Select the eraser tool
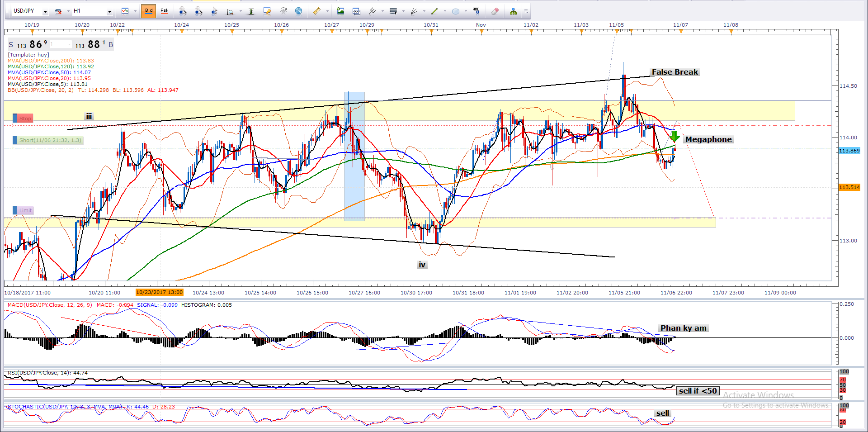The width and height of the screenshot is (868, 432). 495,11
